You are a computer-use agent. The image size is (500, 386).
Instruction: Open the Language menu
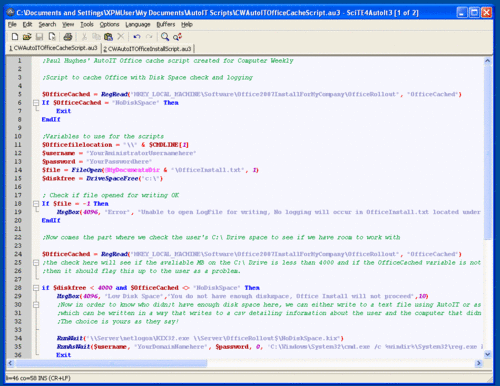[138, 24]
